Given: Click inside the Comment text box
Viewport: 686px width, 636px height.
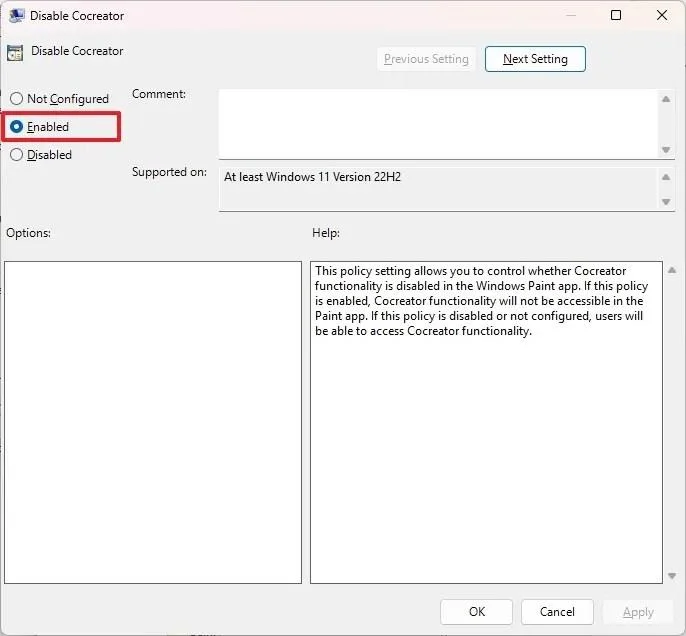Looking at the screenshot, I should tap(438, 124).
